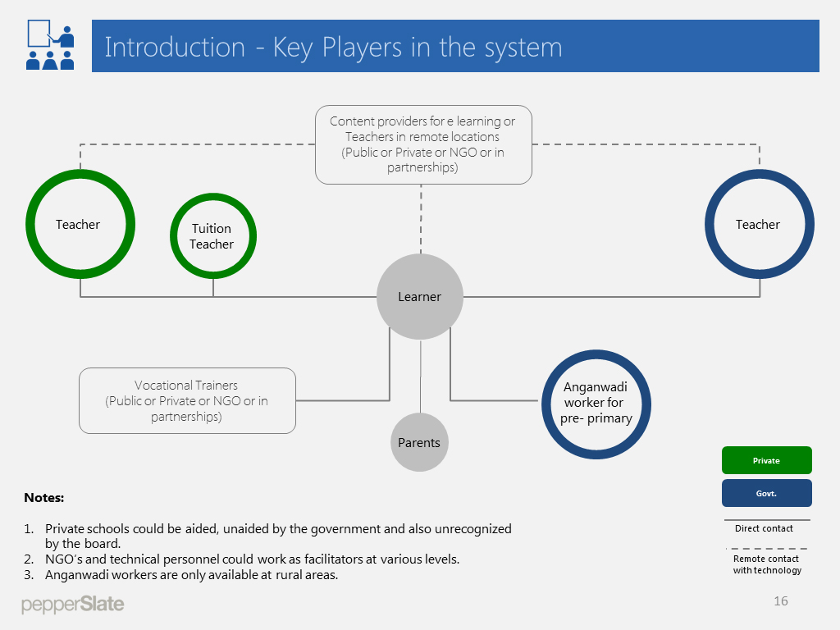The image size is (840, 630).
Task: Click the Parents circle
Action: (419, 442)
